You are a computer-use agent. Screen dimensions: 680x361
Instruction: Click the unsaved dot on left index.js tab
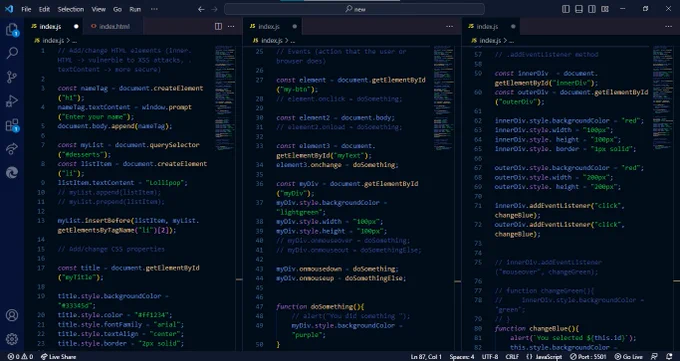76,26
